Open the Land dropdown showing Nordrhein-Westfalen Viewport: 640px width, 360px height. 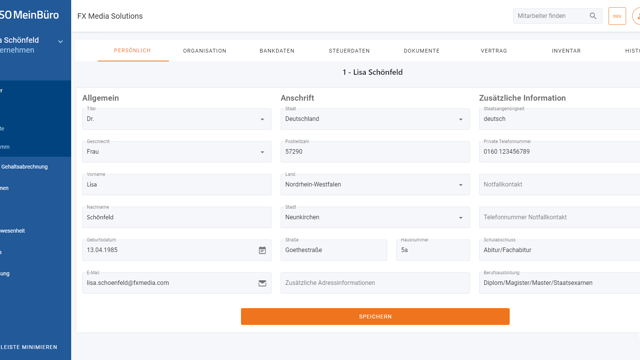[375, 184]
